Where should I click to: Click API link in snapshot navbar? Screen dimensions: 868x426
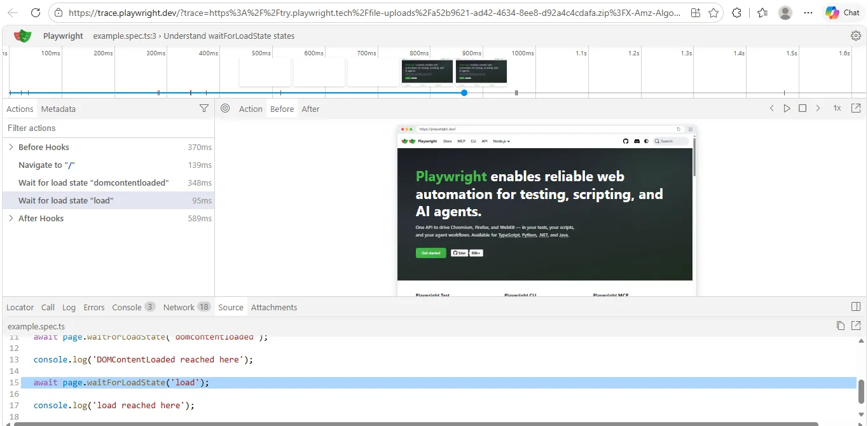485,141
